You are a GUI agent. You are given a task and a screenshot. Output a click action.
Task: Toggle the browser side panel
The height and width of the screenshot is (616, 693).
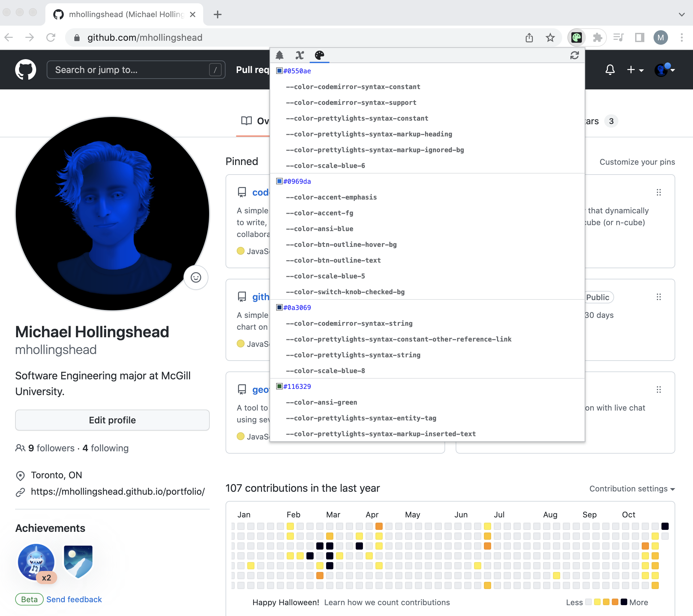click(x=639, y=37)
